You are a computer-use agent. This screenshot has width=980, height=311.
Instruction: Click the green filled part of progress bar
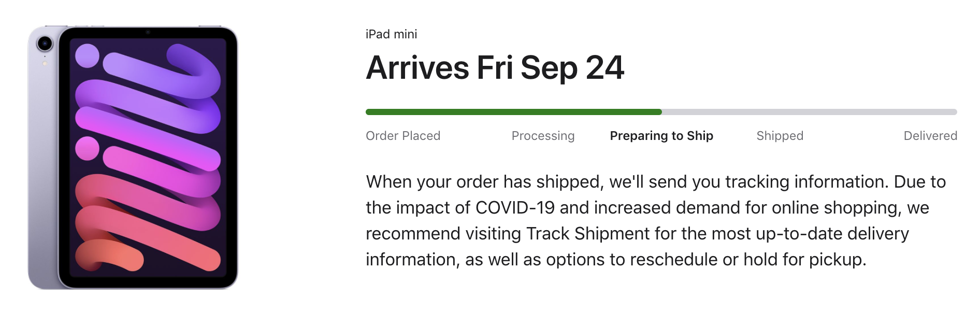click(514, 112)
